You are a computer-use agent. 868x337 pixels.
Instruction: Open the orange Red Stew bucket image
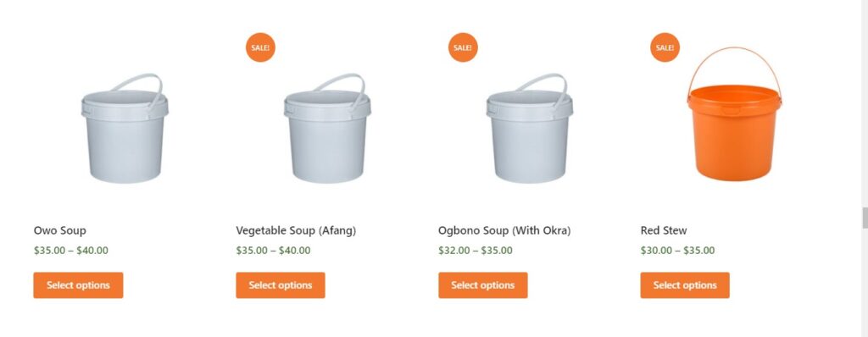coord(735,114)
